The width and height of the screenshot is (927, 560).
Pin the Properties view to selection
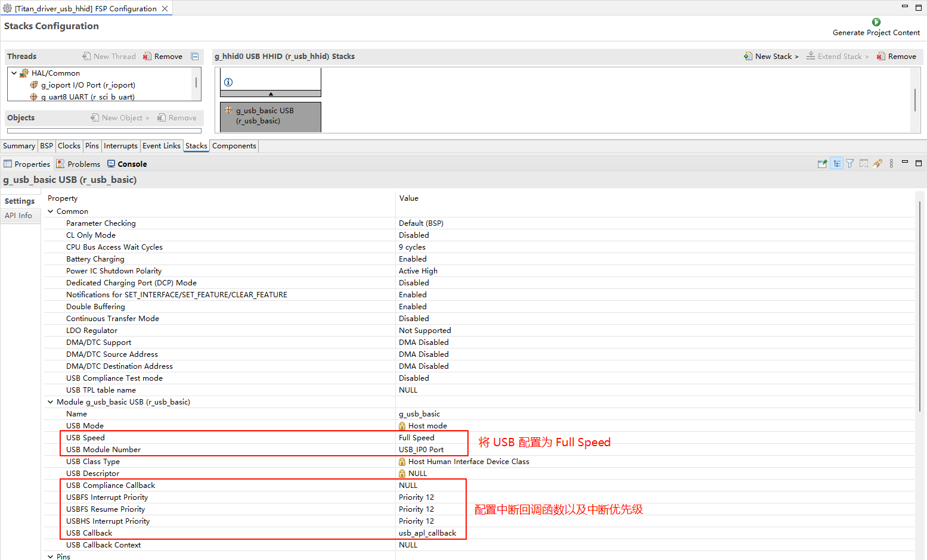pos(822,164)
